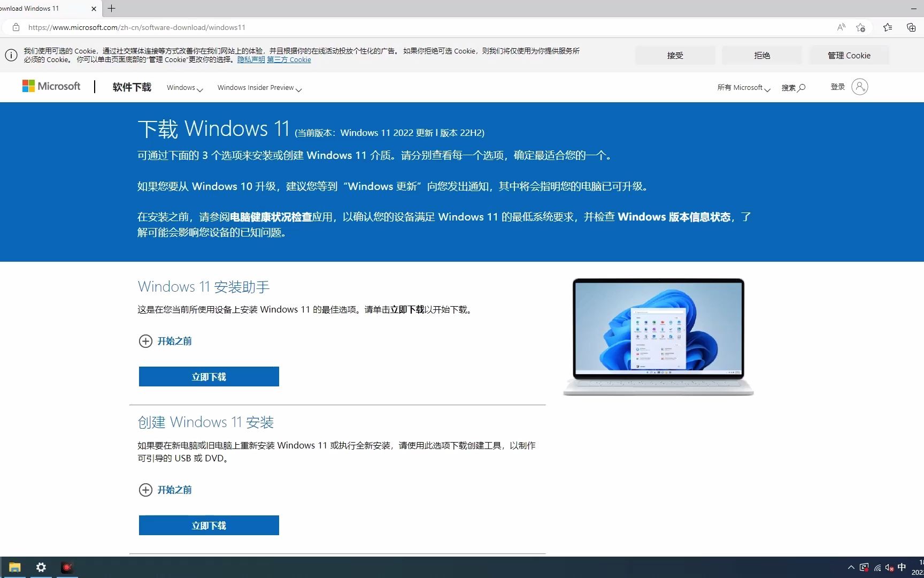924x578 pixels.
Task: Click 接受 to accept cookies
Action: point(675,55)
